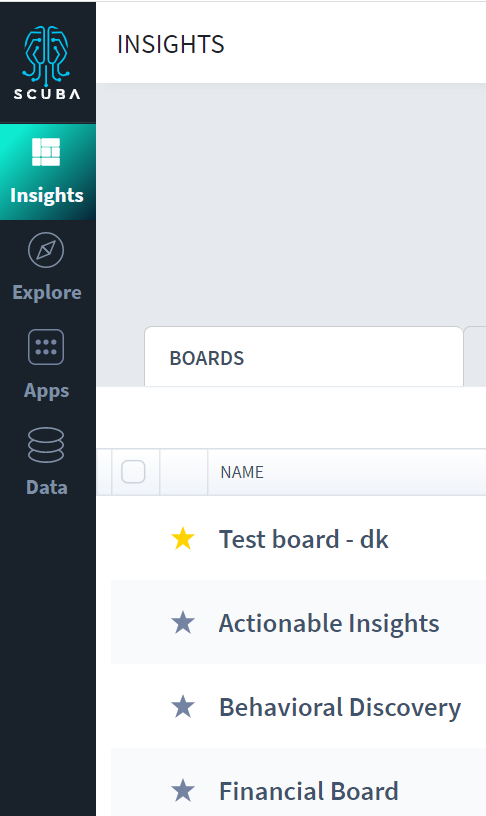The height and width of the screenshot is (816, 486).
Task: Open the Actionable Insights board
Action: coord(329,623)
